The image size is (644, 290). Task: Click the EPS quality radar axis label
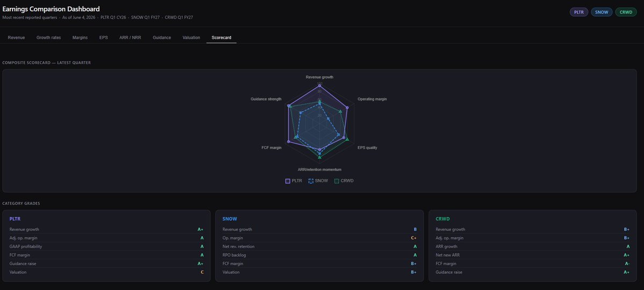pyautogui.click(x=367, y=147)
